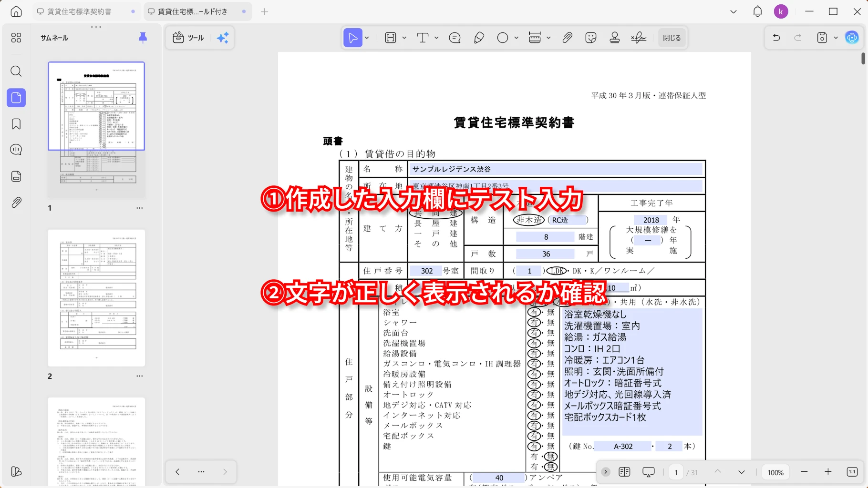868x488 pixels.
Task: Jump up one page with the up chevron
Action: (x=718, y=472)
